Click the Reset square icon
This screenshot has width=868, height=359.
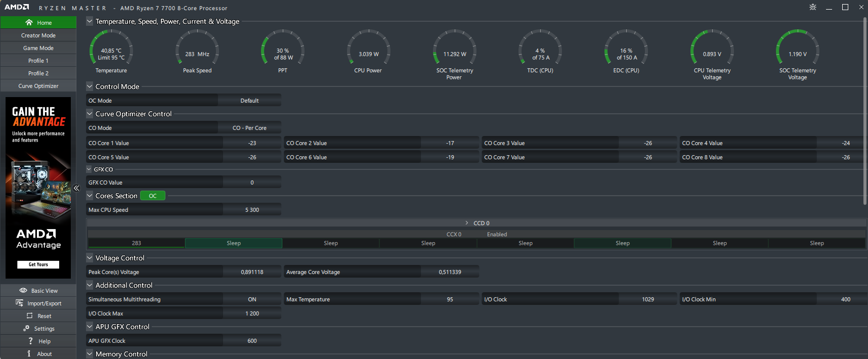(29, 316)
